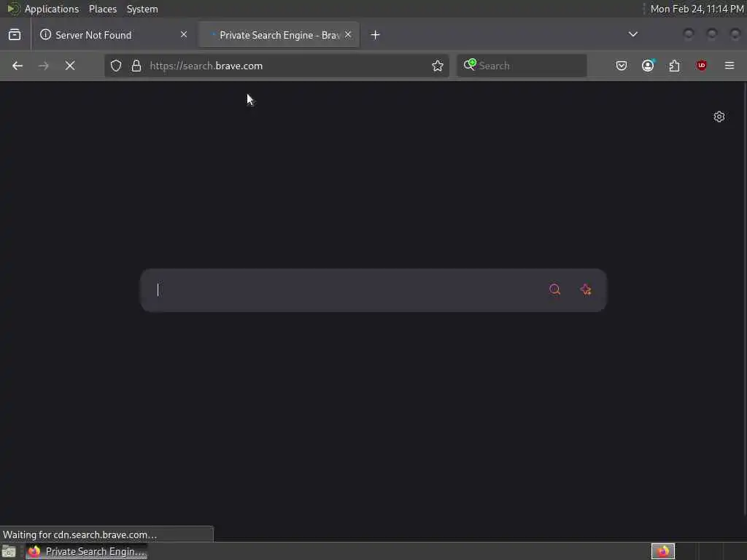Click the Brave search input box
747x560 pixels.
tap(373, 290)
